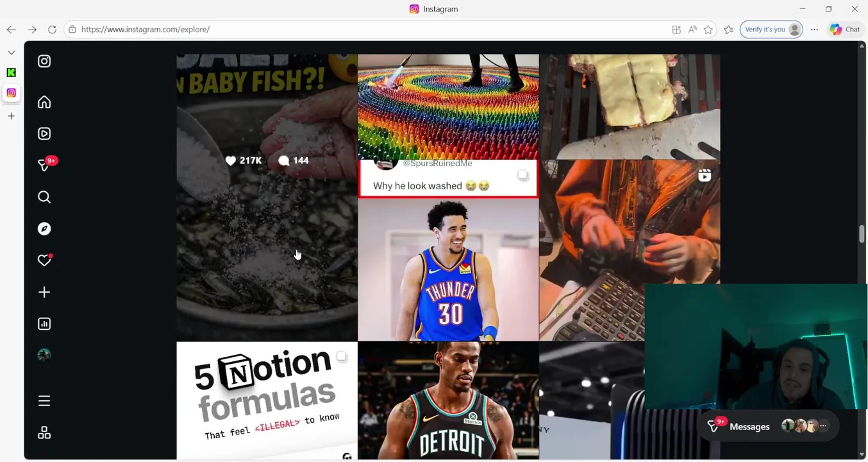Open the sidebar Search panel
868x462 pixels.
44,197
